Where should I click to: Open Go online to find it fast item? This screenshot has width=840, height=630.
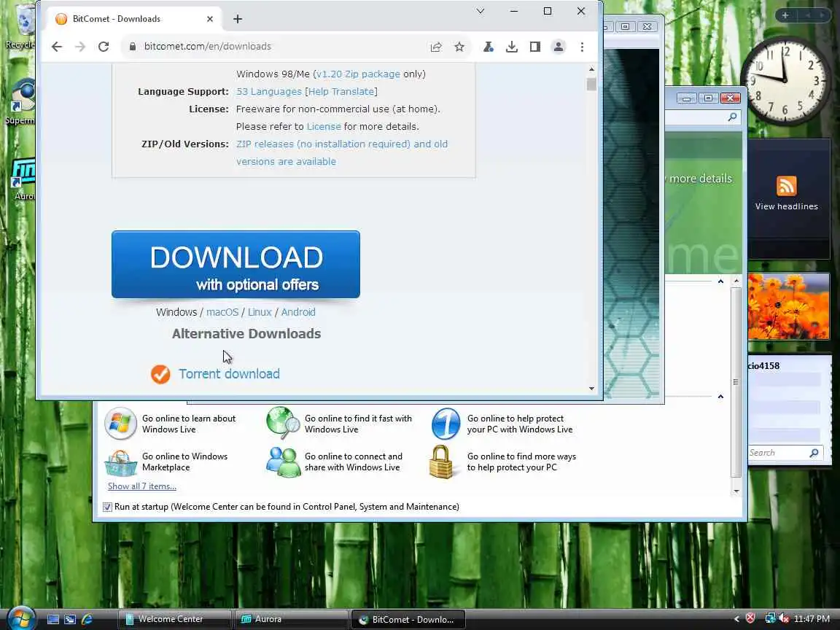coord(341,424)
